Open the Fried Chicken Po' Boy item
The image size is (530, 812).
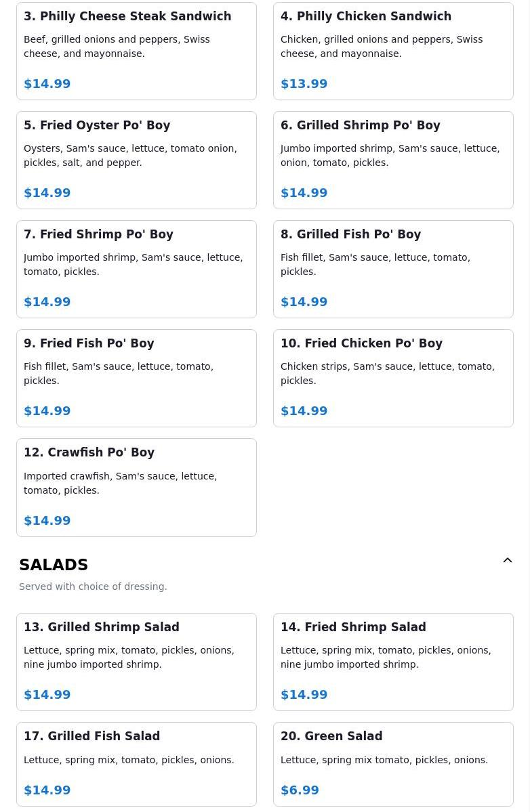click(393, 378)
